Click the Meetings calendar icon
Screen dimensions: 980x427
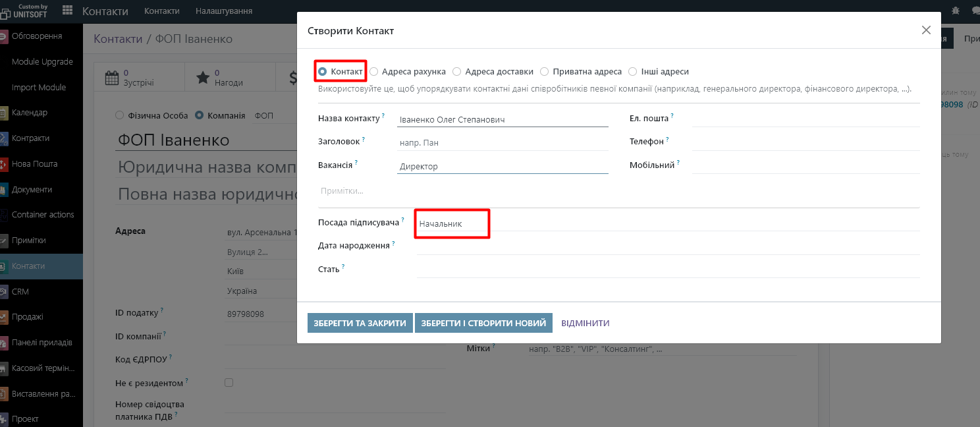pos(112,78)
